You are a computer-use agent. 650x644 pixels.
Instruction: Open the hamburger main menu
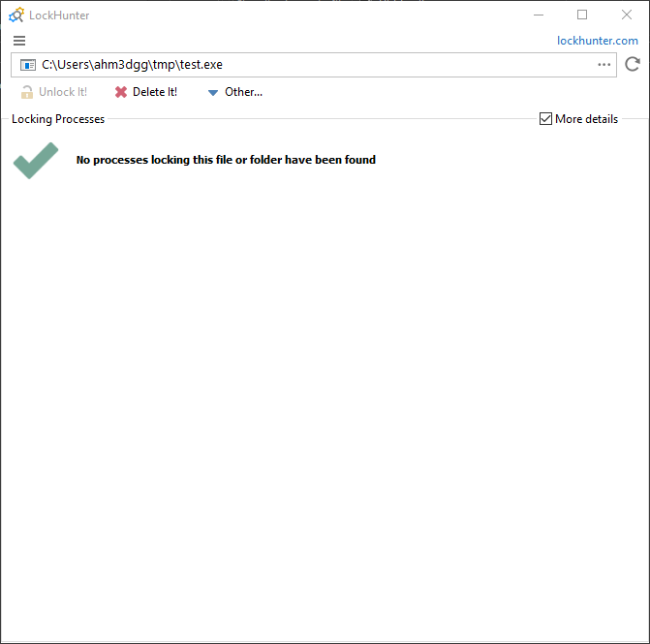19,41
